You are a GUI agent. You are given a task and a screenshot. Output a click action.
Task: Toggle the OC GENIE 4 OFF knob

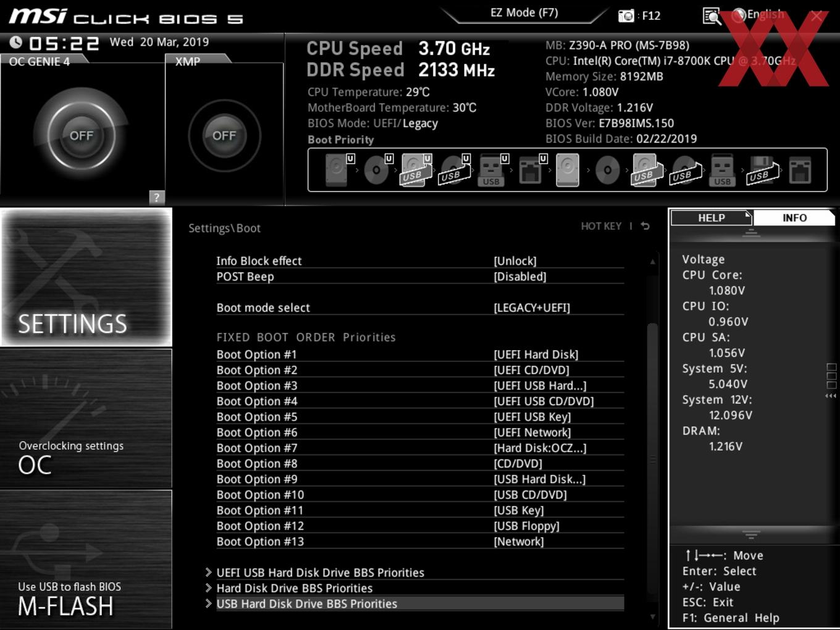(x=81, y=135)
